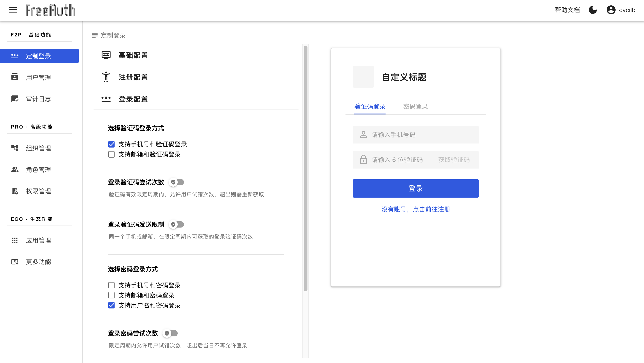Click the 应用管理 grid icon
The image size is (644, 363).
click(x=15, y=240)
